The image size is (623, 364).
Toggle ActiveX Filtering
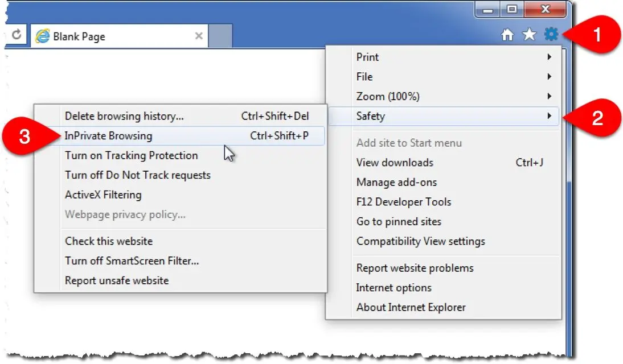tap(181, 195)
